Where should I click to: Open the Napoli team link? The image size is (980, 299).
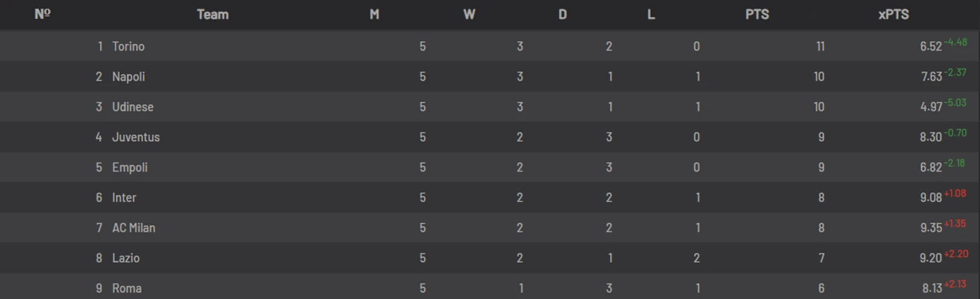point(128,77)
